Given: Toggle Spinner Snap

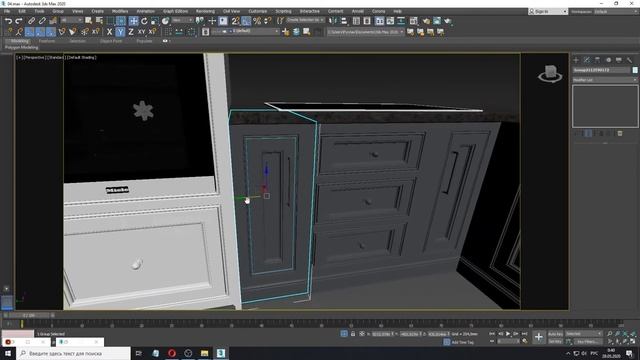Looking at the screenshot, I should (x=267, y=20).
